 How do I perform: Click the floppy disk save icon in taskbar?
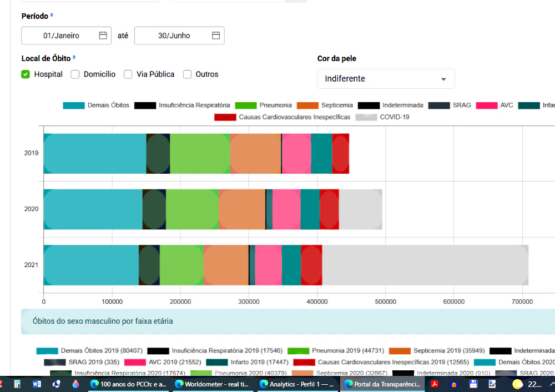(x=473, y=384)
